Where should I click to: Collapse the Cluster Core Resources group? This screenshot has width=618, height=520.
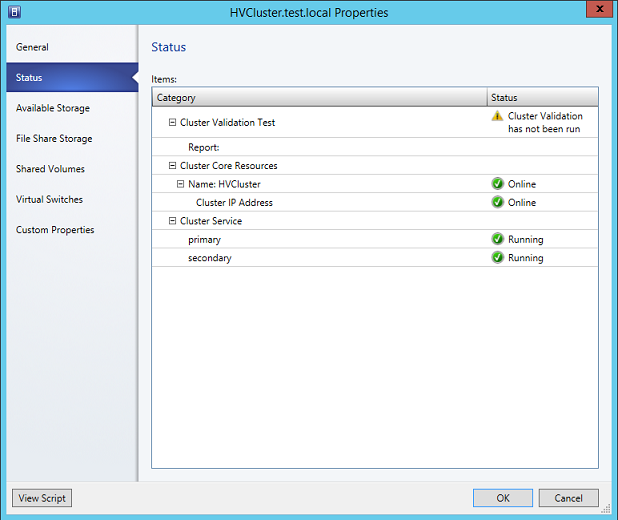[172, 166]
